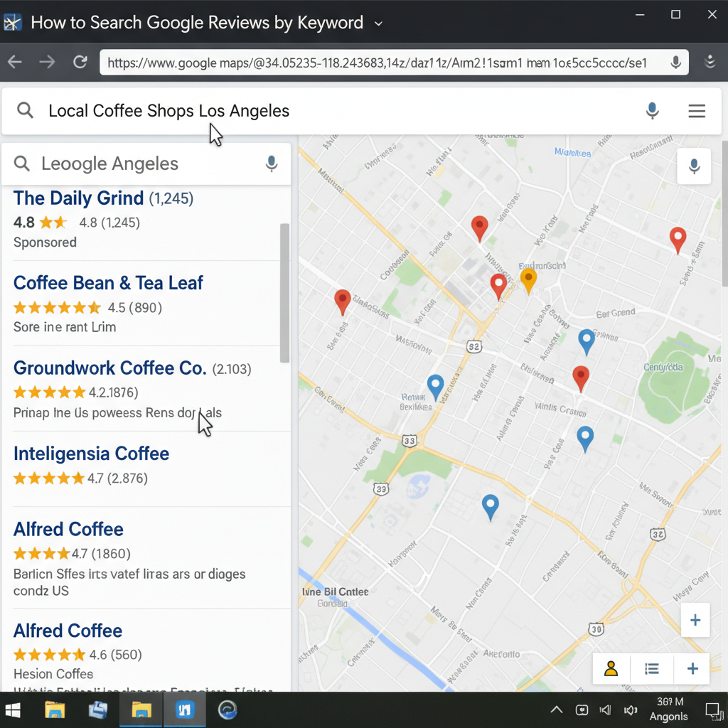Open The Daily Grind listing
This screenshot has width=728, height=728.
78,198
